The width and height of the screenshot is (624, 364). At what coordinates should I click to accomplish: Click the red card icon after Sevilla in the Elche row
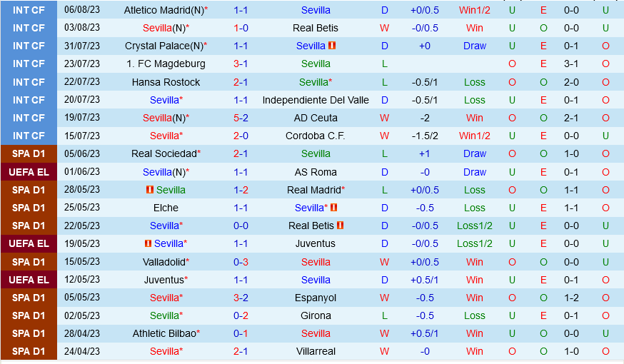pos(333,208)
